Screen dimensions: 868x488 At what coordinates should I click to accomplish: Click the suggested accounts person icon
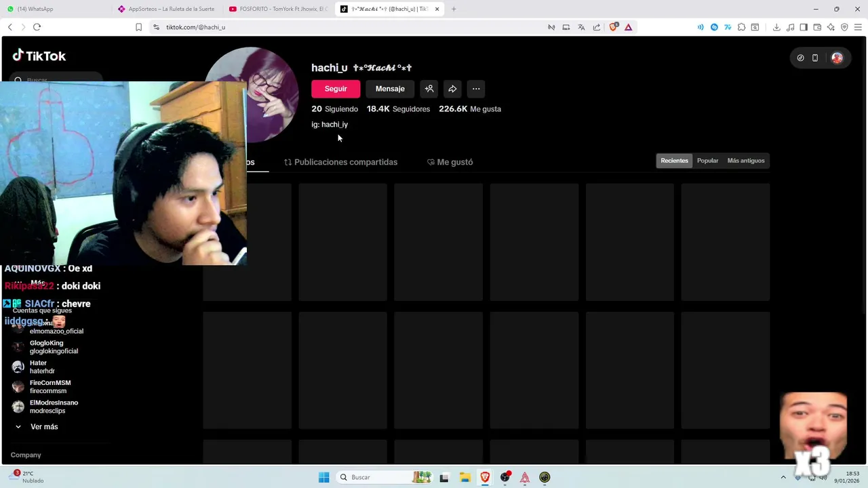429,89
